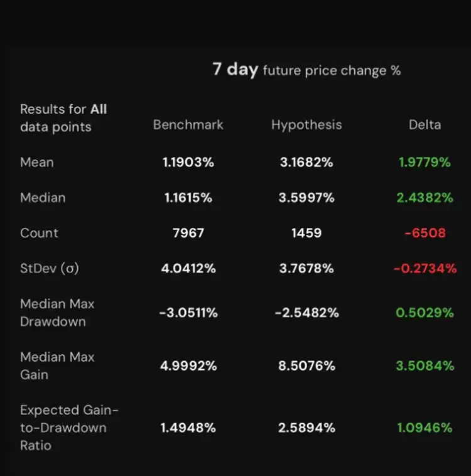Select the Hypothesis column header
This screenshot has height=476, width=471.
coord(306,125)
